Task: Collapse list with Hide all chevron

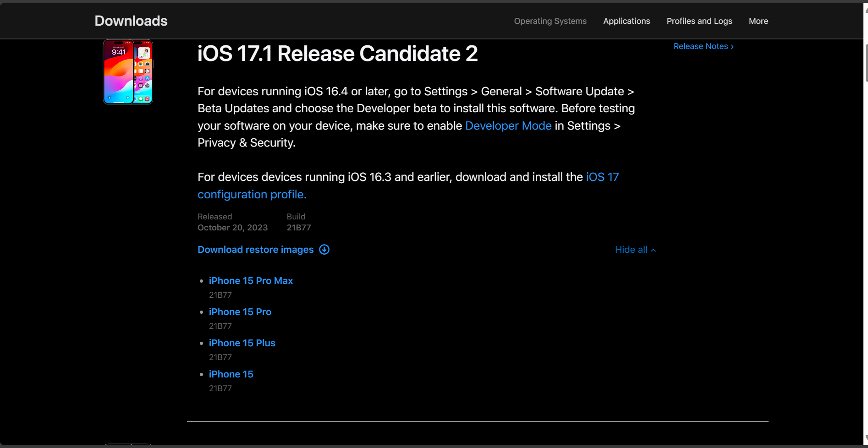Action: click(x=636, y=250)
